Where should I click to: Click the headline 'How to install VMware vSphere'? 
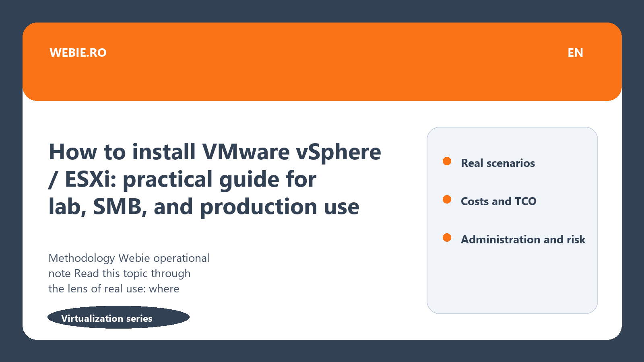[215, 152]
